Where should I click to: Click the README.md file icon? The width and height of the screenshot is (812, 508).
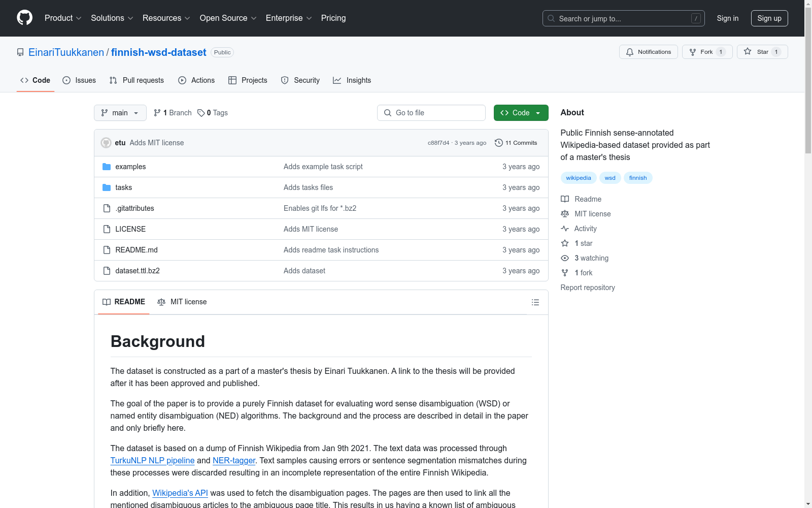pyautogui.click(x=107, y=250)
